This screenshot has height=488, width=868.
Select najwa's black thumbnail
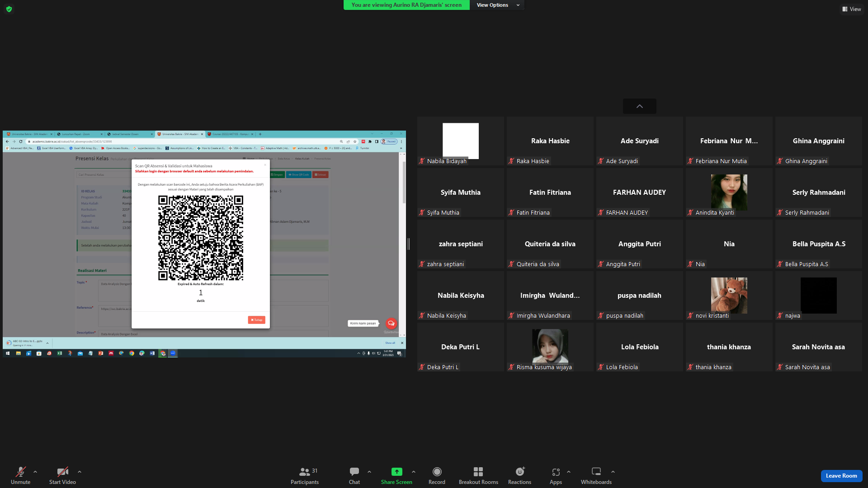tap(819, 295)
